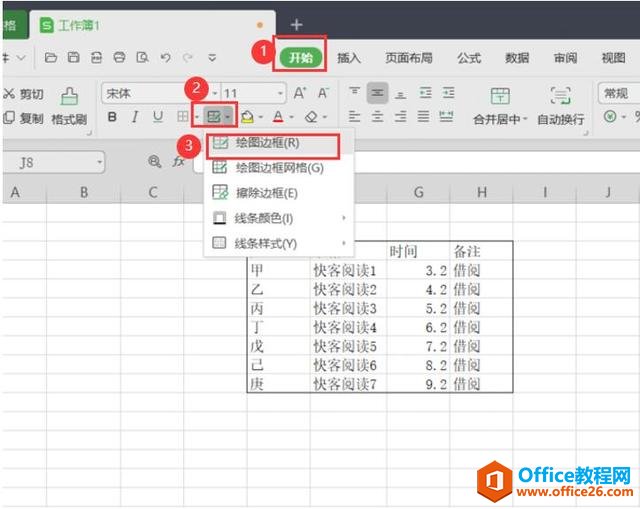Screen dimensions: 640x509
Task: Add a new document tab with plus
Action: 296,25
